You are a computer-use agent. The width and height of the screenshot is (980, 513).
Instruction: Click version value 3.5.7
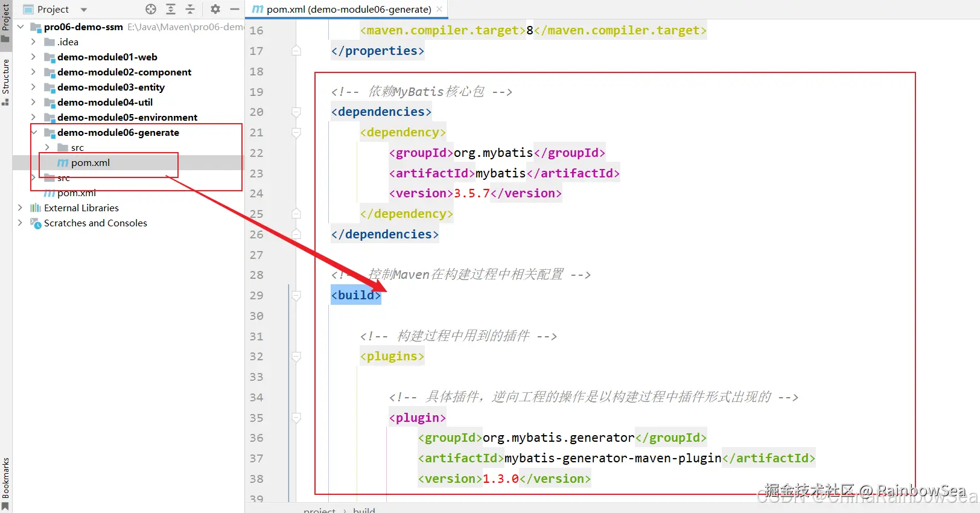tap(472, 193)
